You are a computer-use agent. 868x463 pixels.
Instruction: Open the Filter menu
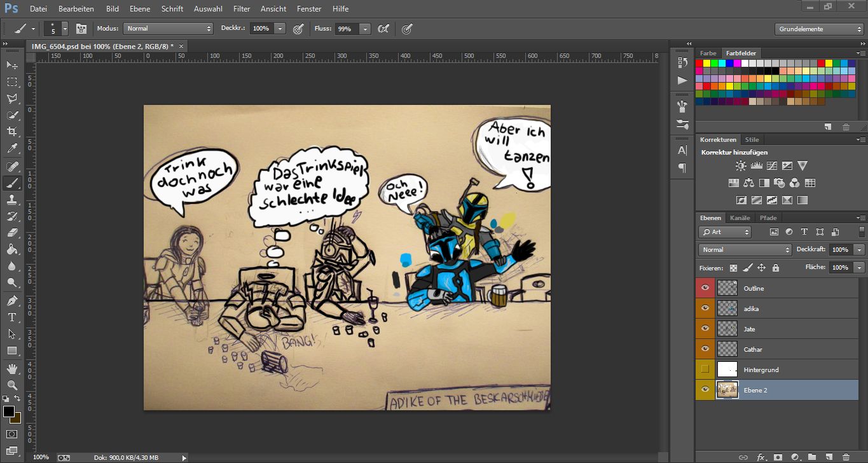point(241,9)
